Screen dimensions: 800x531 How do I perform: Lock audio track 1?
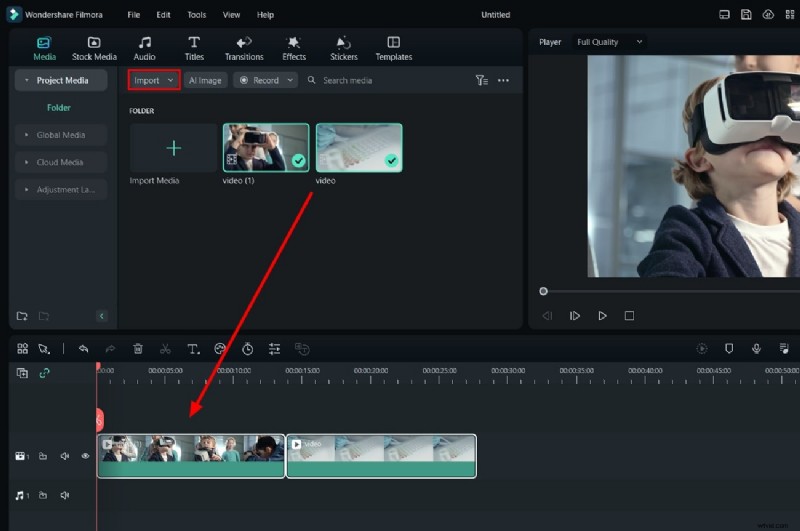[x=43, y=495]
